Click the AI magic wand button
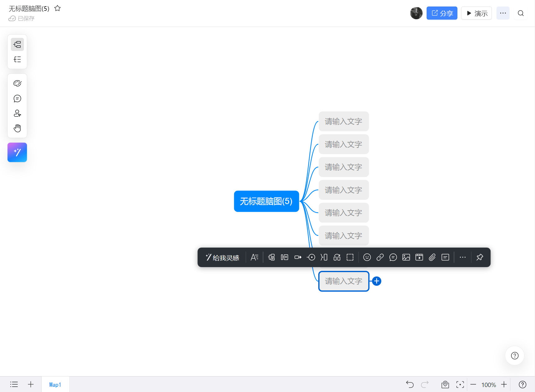The image size is (535, 392). [17, 152]
